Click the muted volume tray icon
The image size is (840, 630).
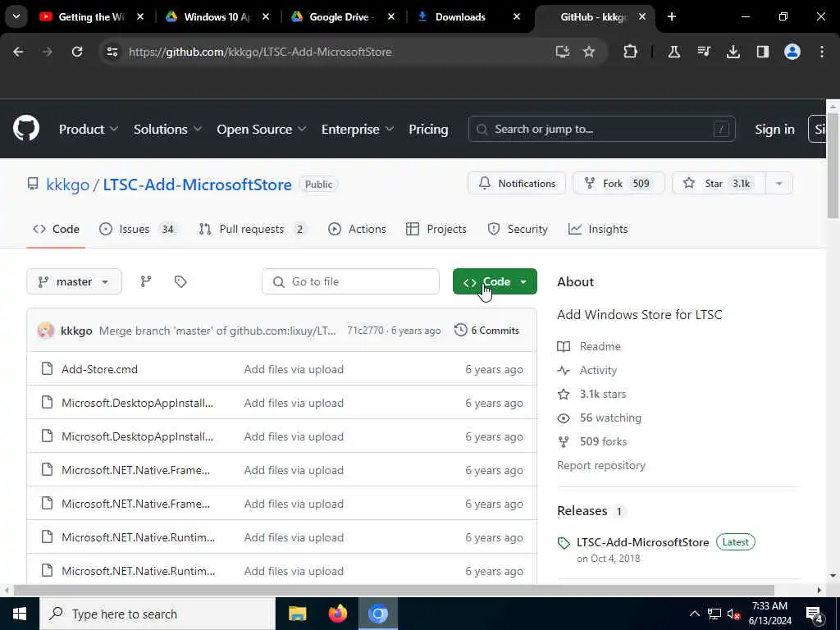[733, 614]
